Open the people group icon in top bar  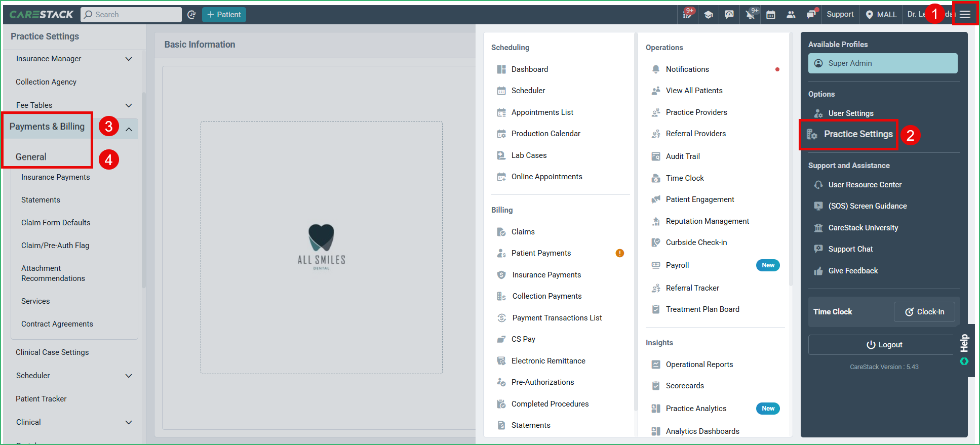(x=791, y=15)
